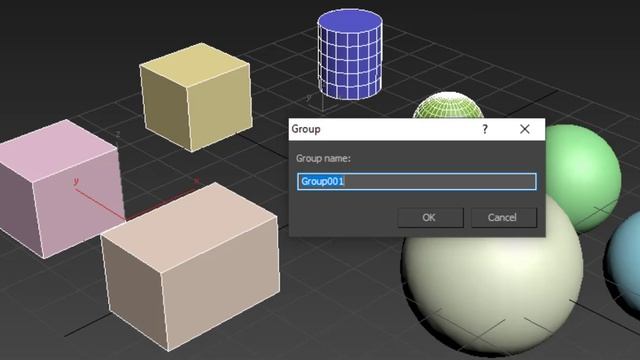The width and height of the screenshot is (640, 360).
Task: Click the Group name input field
Action: coord(417,181)
